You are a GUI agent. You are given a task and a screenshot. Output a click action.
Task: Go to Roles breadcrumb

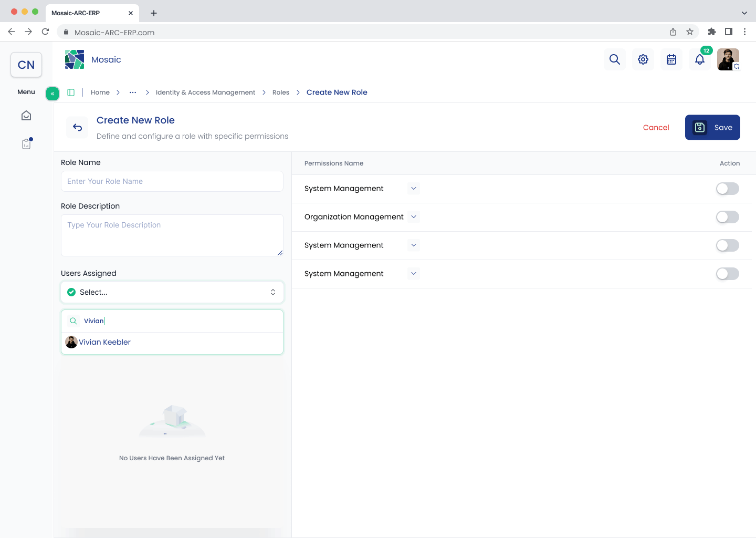click(281, 92)
